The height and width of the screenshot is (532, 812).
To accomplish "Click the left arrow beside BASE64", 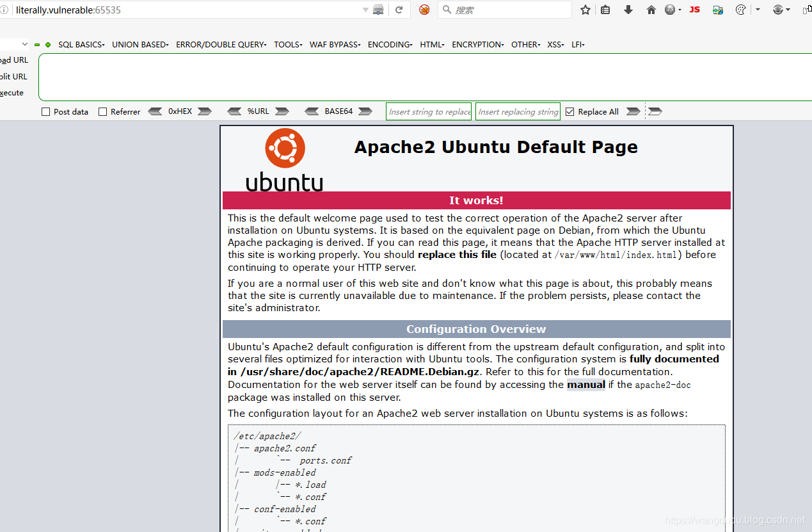I will tap(312, 111).
